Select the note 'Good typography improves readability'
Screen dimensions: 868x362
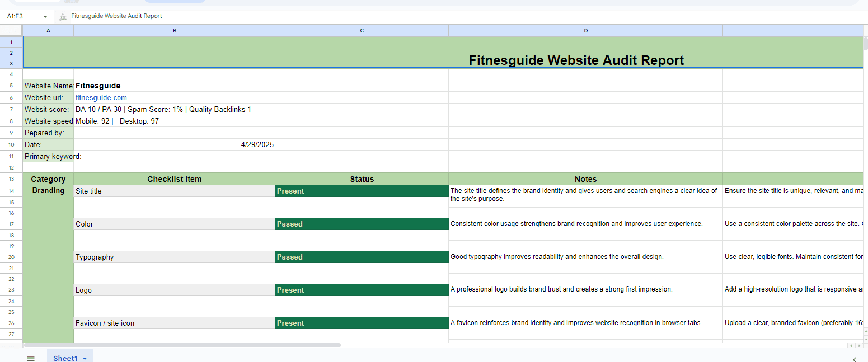coord(585,262)
